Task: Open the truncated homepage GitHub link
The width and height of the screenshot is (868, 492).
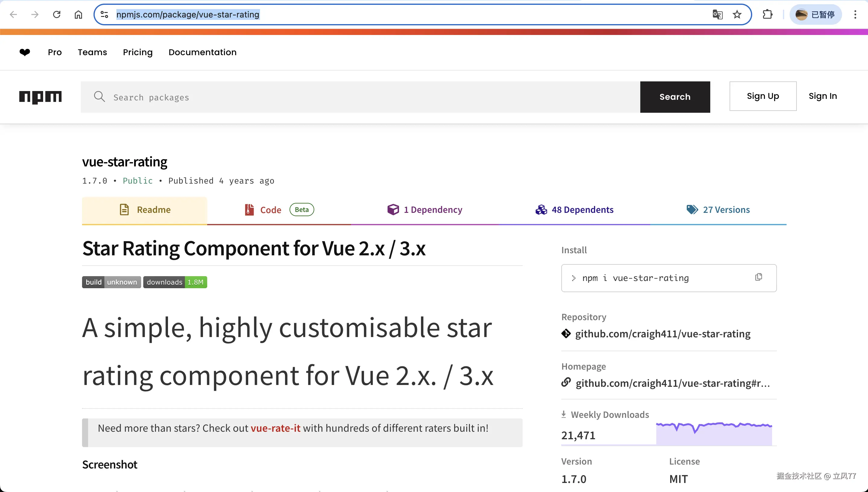Action: (x=673, y=383)
